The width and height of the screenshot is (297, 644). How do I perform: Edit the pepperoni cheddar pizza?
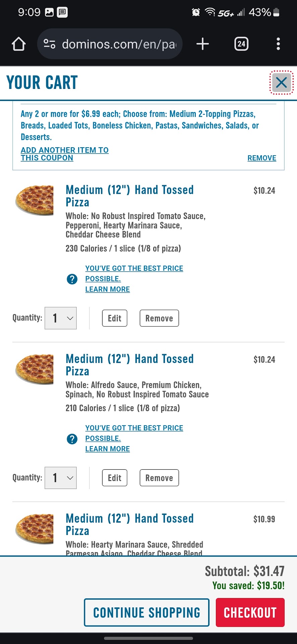115,318
